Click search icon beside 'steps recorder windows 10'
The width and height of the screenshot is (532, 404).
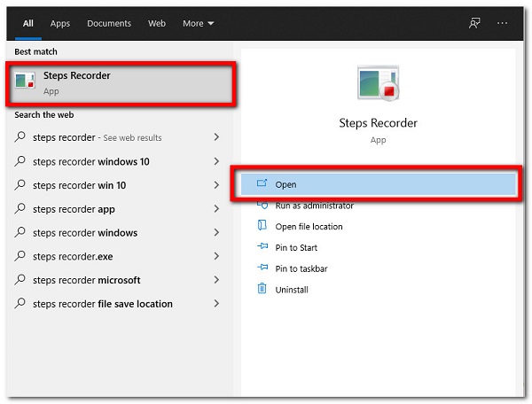coord(20,161)
